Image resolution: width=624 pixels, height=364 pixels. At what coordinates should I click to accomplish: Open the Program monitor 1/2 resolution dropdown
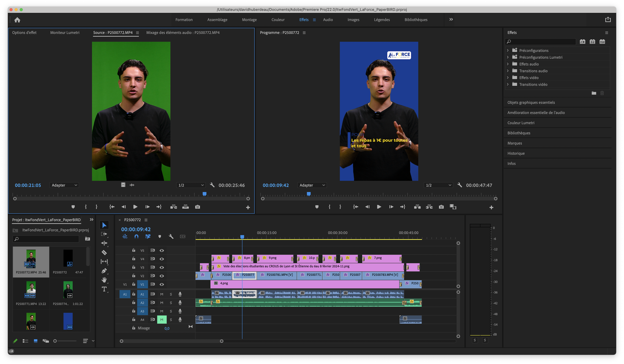(438, 185)
